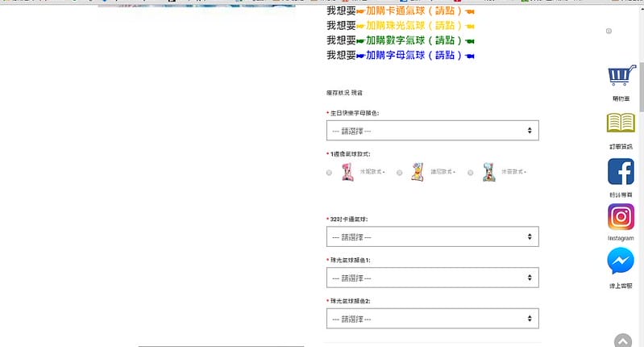Screen dimensions: 644x347
Task: Open the 32吋卡通氣球 dropdown
Action: tap(433, 236)
